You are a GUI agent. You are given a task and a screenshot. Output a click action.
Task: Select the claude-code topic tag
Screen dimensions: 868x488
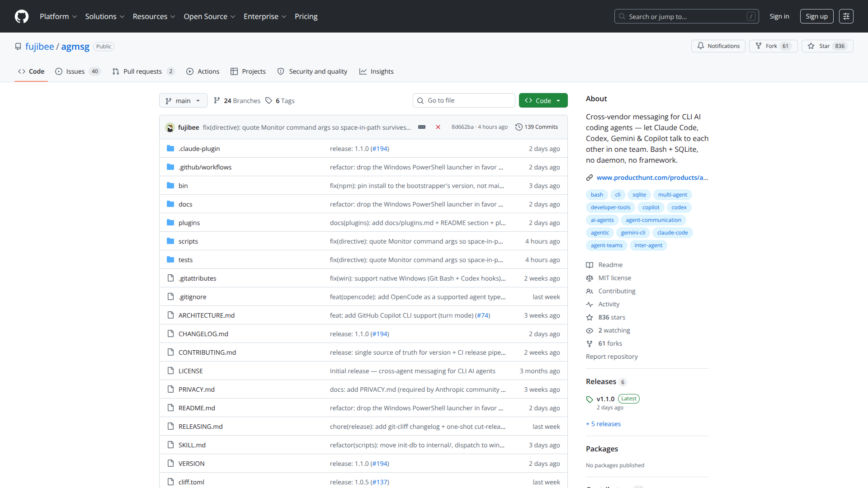point(672,233)
